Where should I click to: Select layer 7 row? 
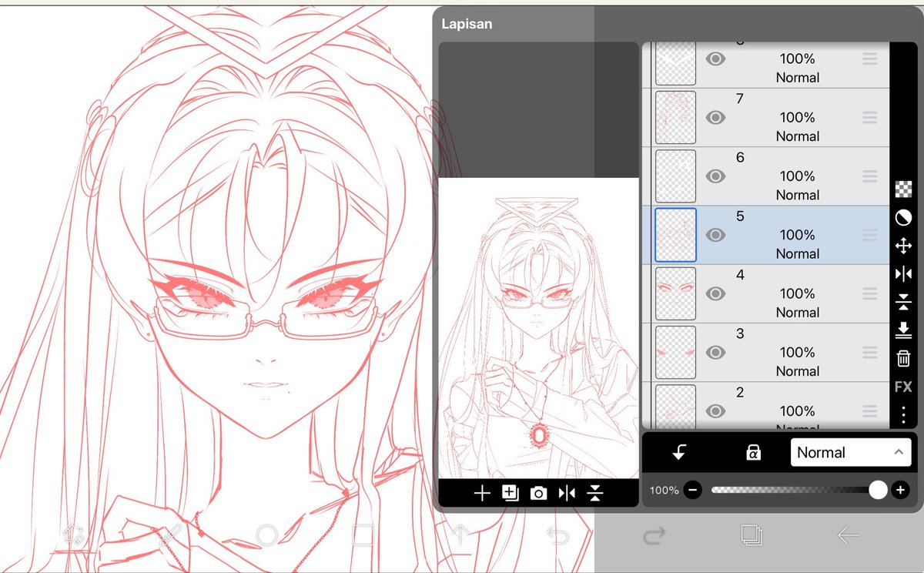click(766, 117)
